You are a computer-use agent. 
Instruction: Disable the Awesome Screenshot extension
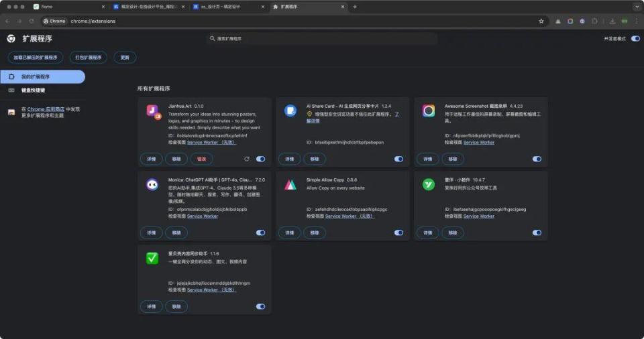pyautogui.click(x=537, y=159)
